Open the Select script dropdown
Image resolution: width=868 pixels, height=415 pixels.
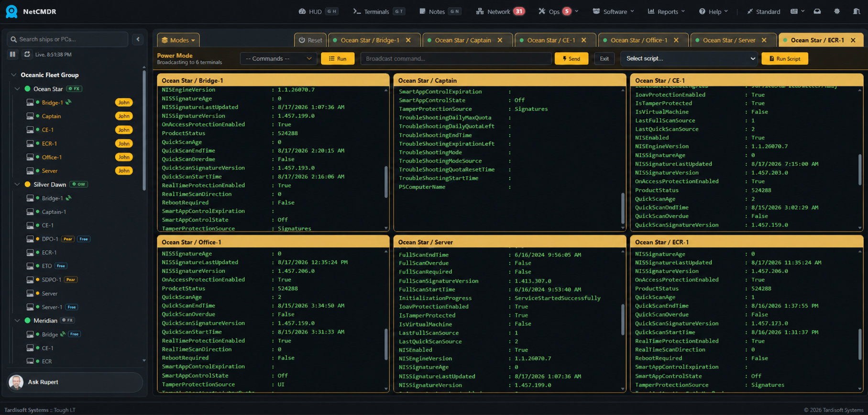tap(689, 58)
